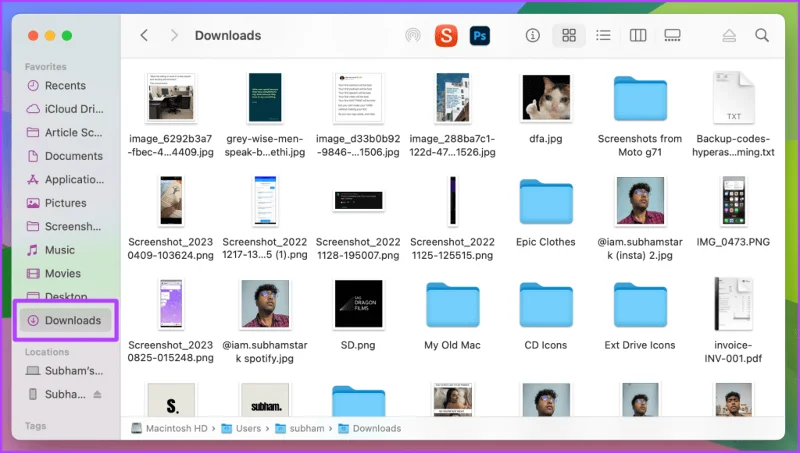The width and height of the screenshot is (800, 453).
Task: Click the Tags section header
Action: click(35, 426)
